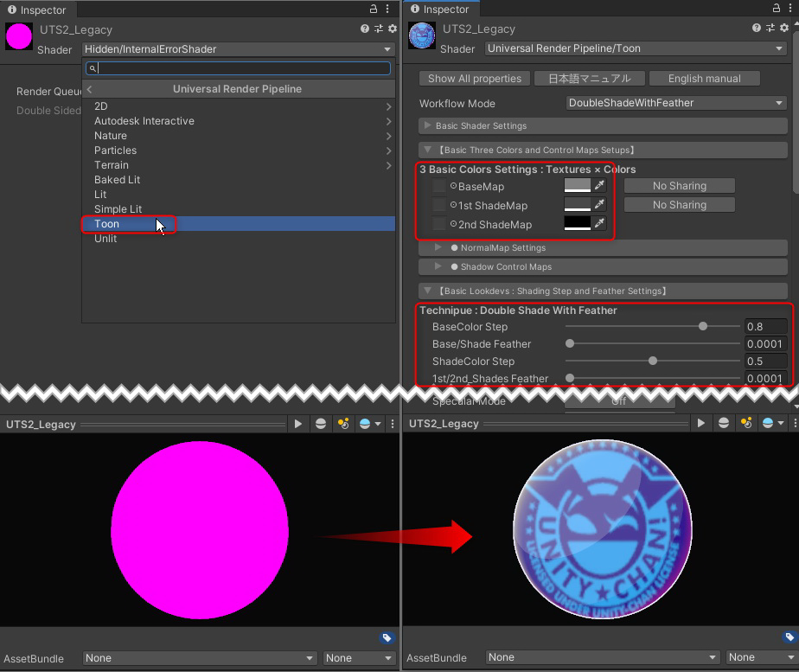Viewport: 799px width, 672px height.
Task: Click the eyedropper next to BaseMap color
Action: (599, 186)
